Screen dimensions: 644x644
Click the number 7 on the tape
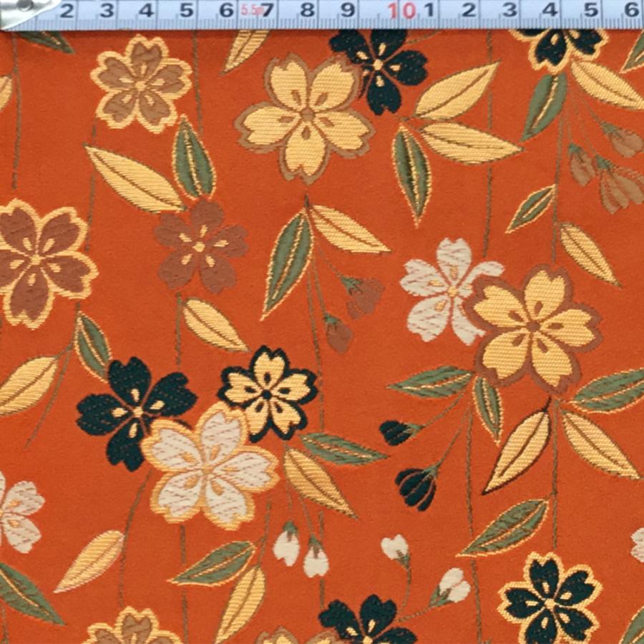click(268, 10)
